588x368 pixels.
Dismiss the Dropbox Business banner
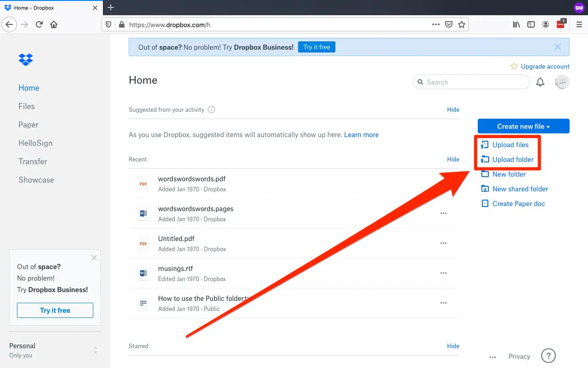coord(558,47)
